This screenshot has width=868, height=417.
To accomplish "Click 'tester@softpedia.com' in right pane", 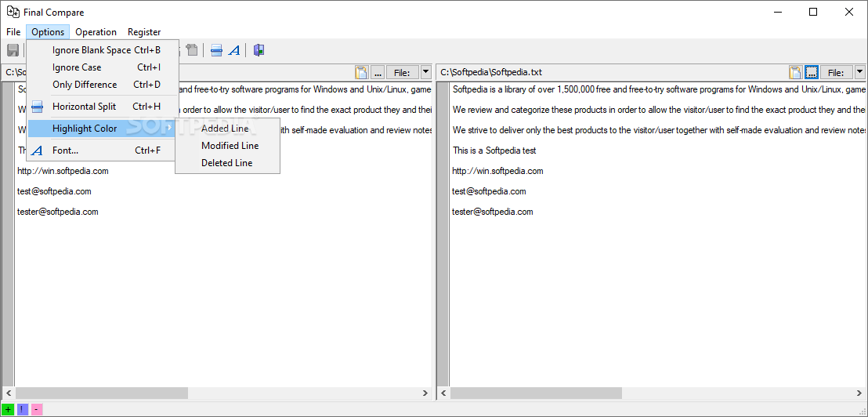I will point(493,212).
